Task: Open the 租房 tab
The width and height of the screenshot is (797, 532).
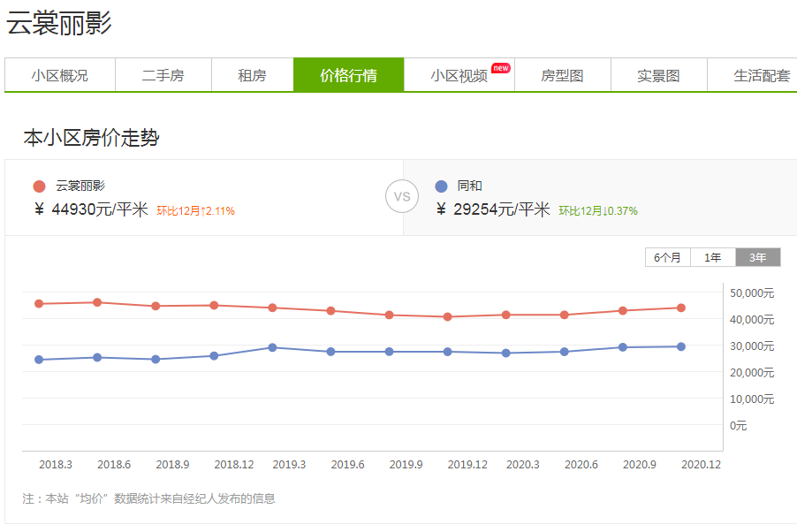Action: pos(252,75)
